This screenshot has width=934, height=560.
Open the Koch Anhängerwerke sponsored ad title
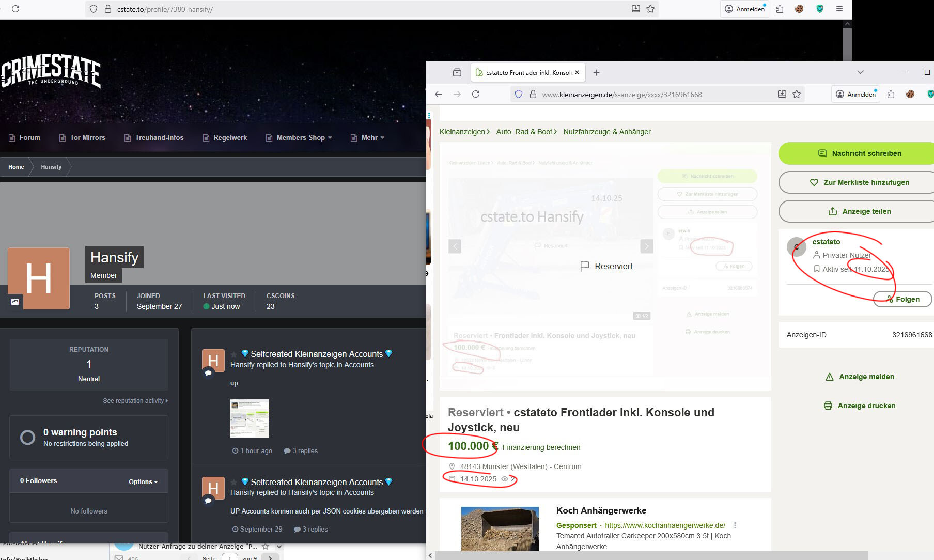click(601, 510)
